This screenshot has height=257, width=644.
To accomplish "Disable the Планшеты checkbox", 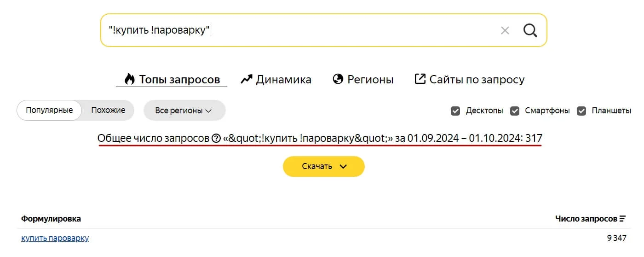I will coord(581,111).
